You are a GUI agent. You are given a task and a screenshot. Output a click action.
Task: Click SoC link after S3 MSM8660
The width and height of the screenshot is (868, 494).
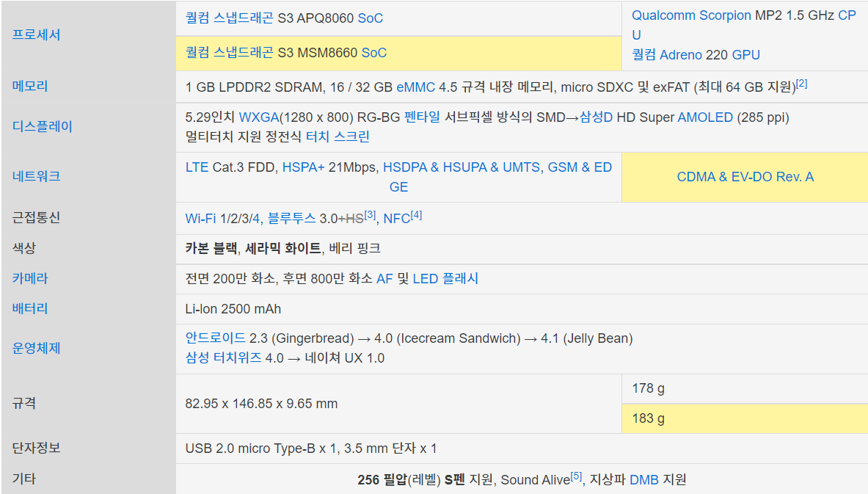click(x=374, y=53)
